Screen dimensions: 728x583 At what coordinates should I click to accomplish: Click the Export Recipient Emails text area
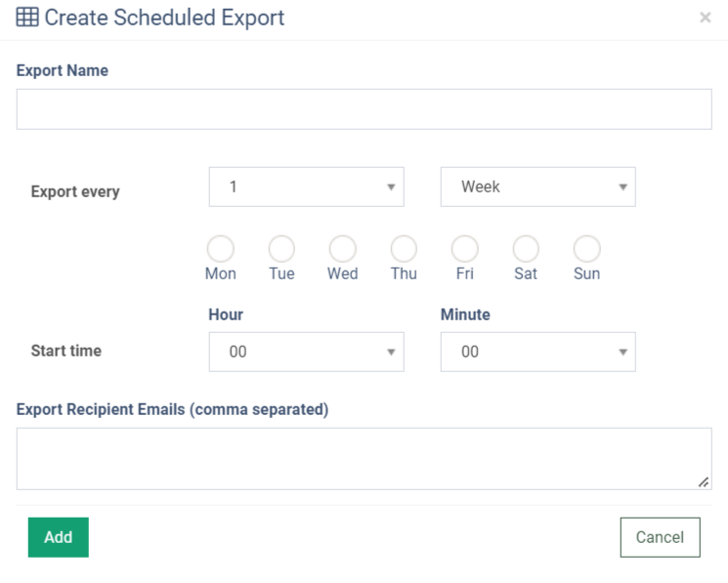click(364, 458)
